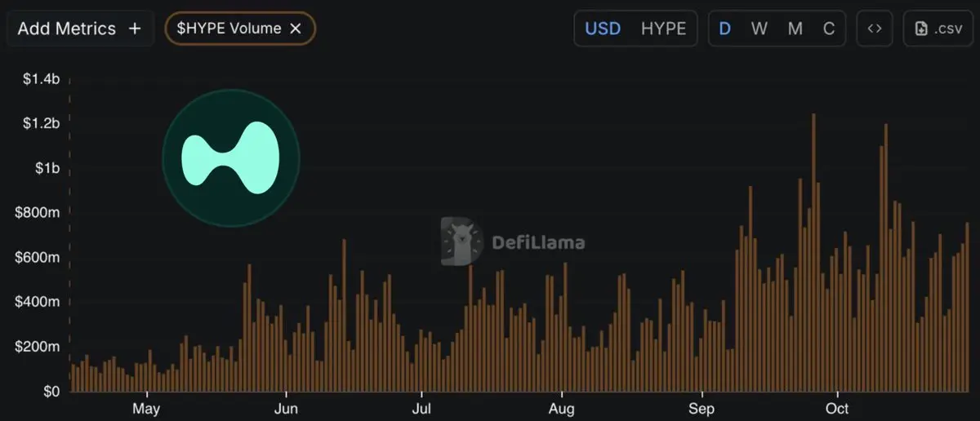Image resolution: width=980 pixels, height=421 pixels.
Task: Open the embed code icon button
Action: pyautogui.click(x=875, y=29)
